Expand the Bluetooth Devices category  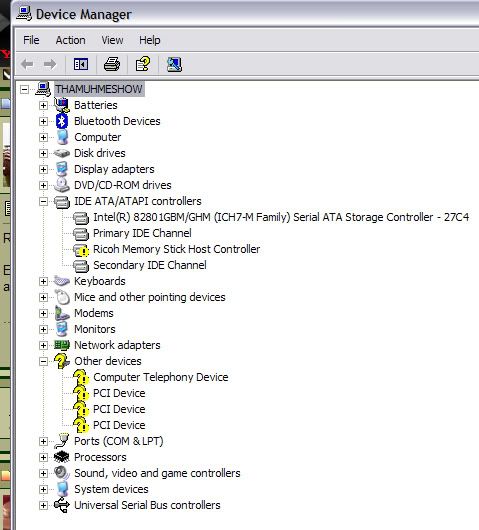43,121
